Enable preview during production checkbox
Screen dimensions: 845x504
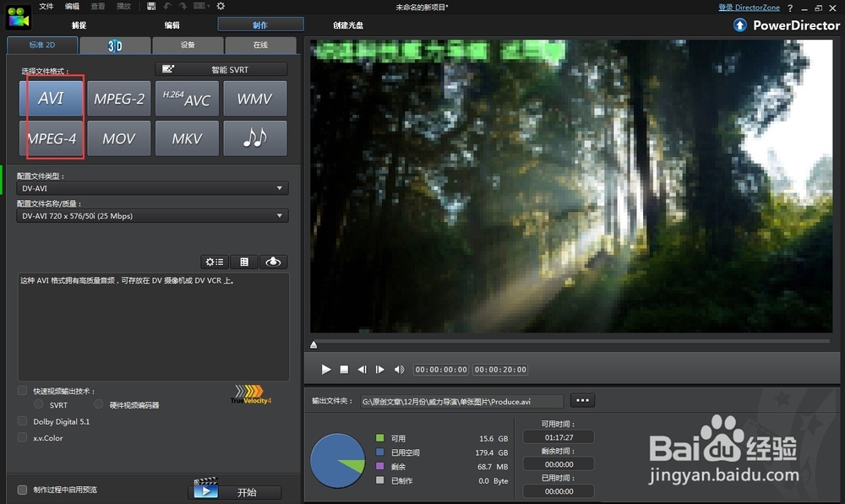[x=22, y=490]
